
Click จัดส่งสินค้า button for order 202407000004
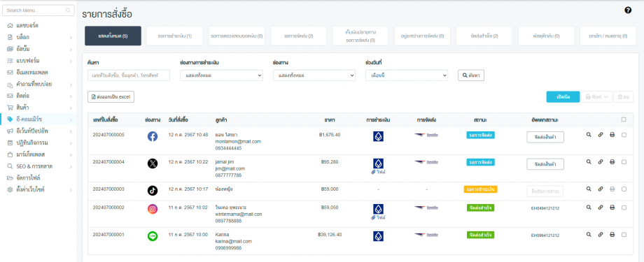pyautogui.click(x=545, y=164)
